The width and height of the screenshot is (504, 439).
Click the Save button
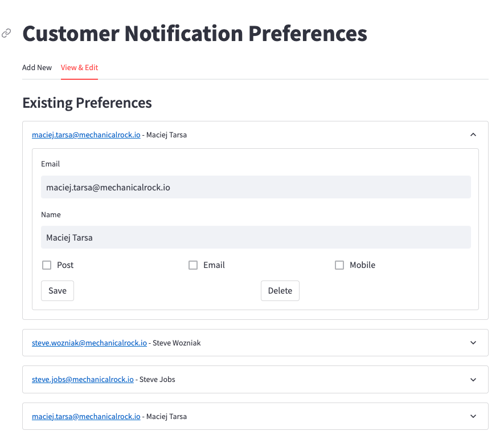[x=57, y=290]
